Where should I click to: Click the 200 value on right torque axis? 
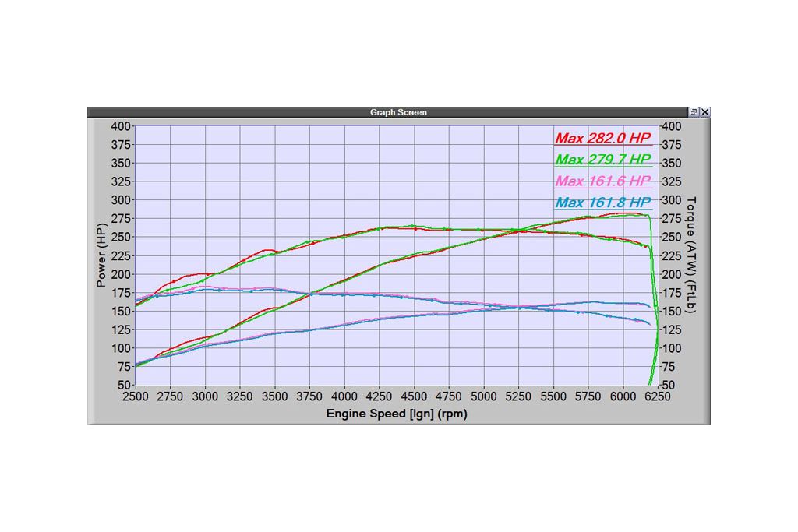coord(670,274)
